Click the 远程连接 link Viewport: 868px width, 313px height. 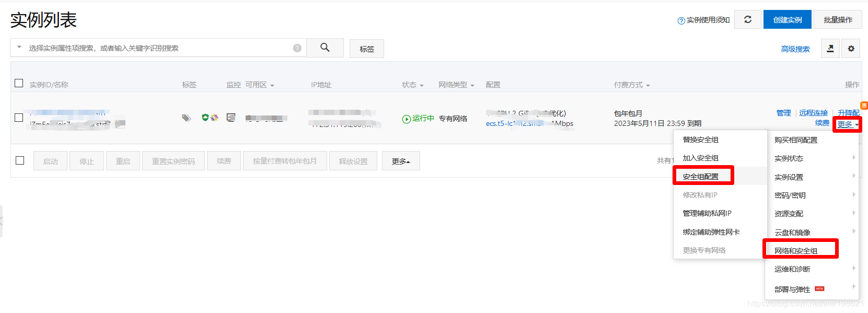pyautogui.click(x=813, y=113)
